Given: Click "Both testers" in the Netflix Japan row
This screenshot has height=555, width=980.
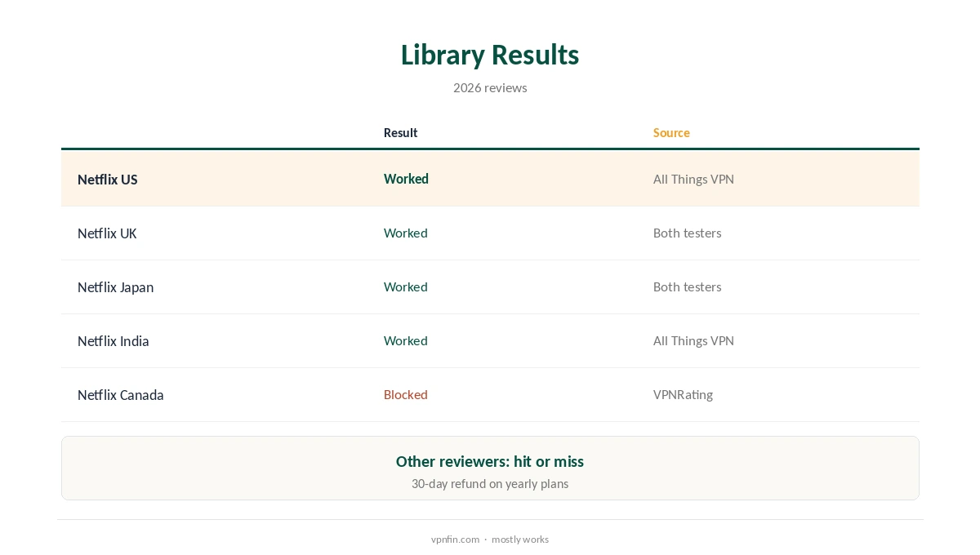Looking at the screenshot, I should pyautogui.click(x=687, y=286).
